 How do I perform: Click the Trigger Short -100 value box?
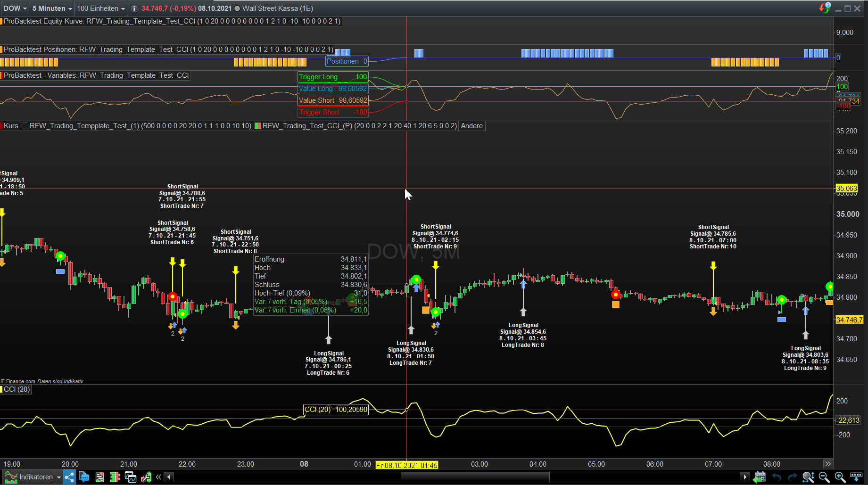tap(333, 112)
